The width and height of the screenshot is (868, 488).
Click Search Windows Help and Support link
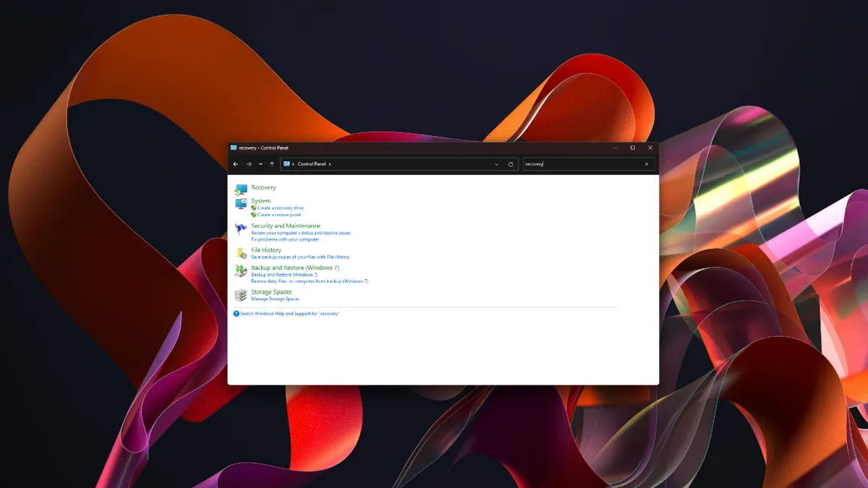[289, 314]
